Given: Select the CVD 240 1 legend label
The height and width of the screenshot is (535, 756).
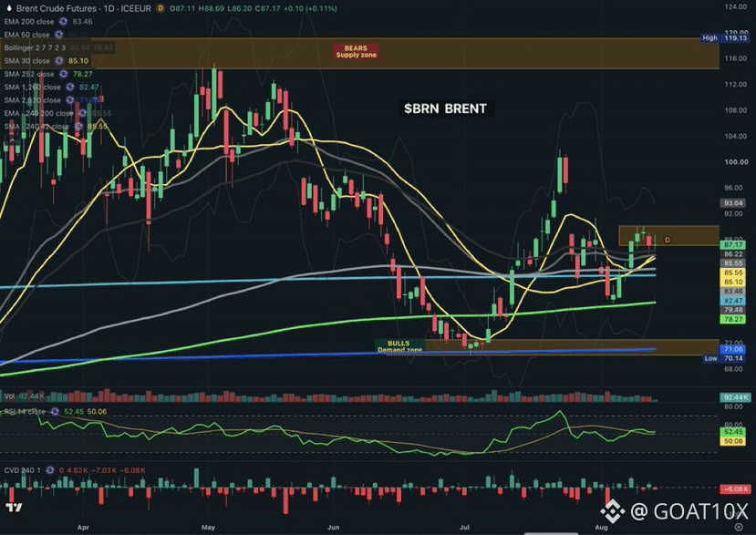Looking at the screenshot, I should 22,470.
